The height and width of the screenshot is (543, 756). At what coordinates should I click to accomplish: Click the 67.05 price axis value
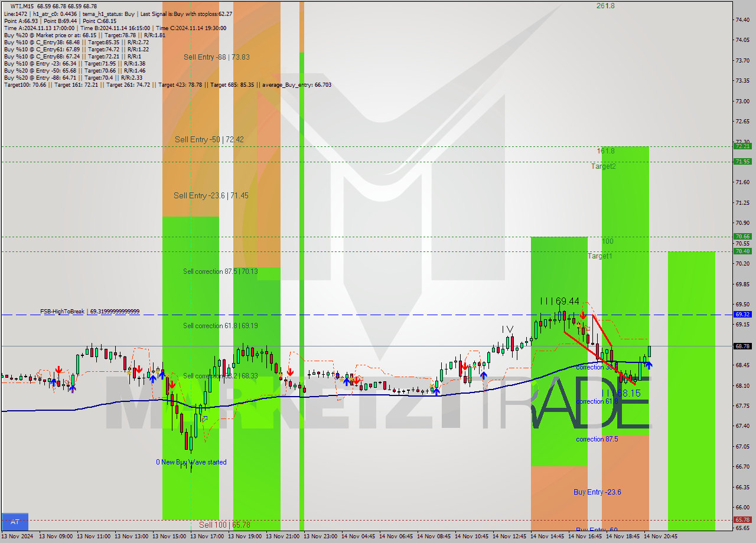[x=742, y=446]
